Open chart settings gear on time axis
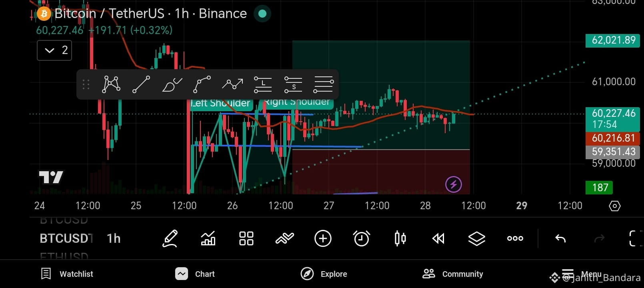This screenshot has width=644, height=288. [615, 206]
